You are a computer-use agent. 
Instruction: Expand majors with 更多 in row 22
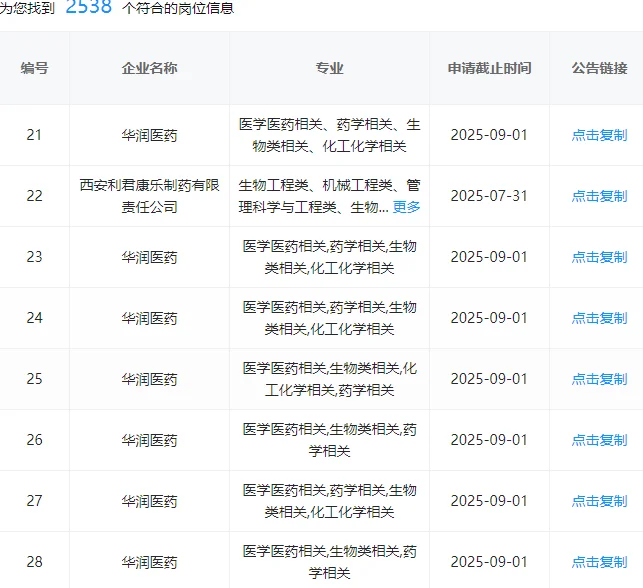pyautogui.click(x=406, y=207)
